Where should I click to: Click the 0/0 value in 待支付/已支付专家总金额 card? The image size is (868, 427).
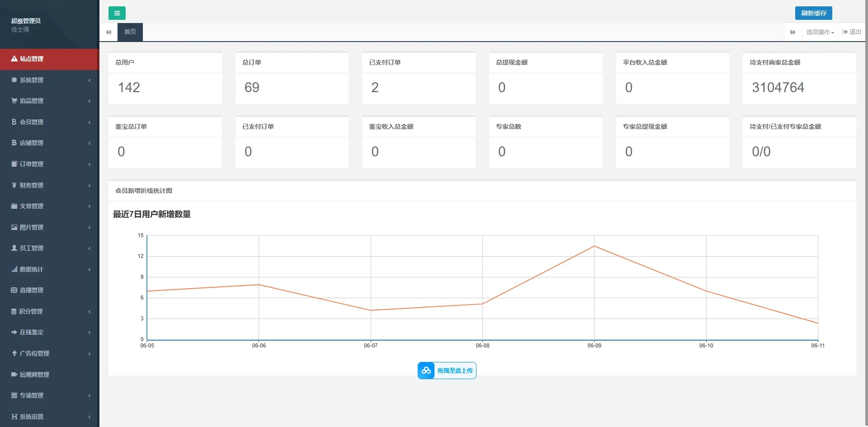pos(761,151)
